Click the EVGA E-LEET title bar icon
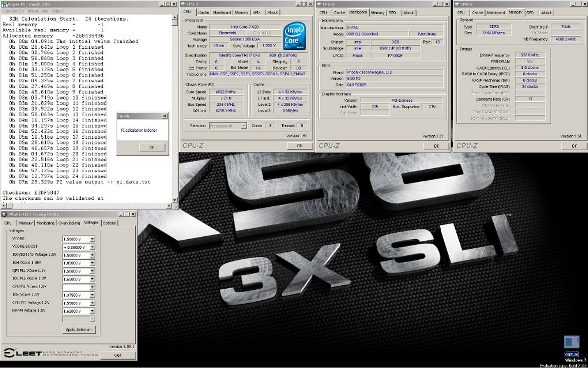The image size is (588, 368). pos(4,214)
